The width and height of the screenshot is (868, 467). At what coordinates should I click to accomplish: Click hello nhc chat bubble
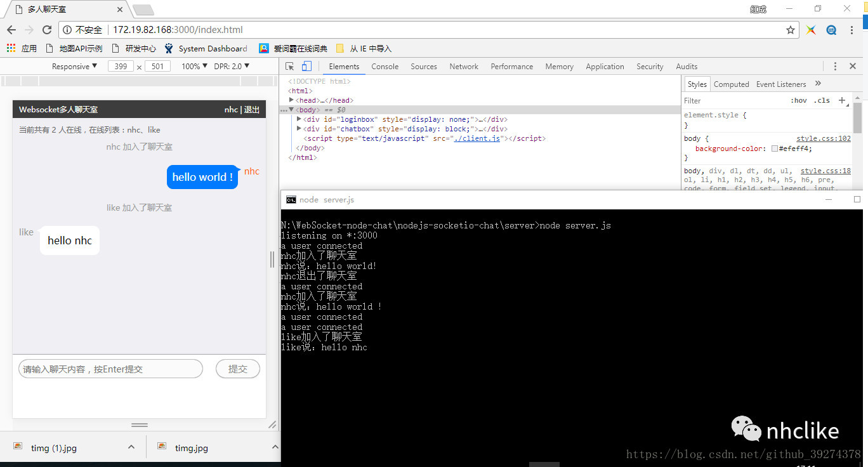pyautogui.click(x=70, y=240)
